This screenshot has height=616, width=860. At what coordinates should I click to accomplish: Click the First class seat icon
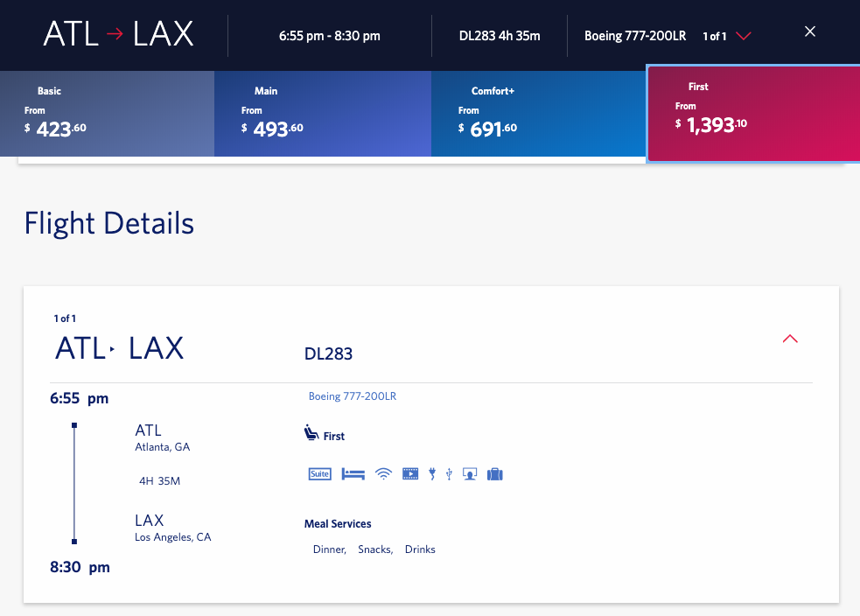tap(310, 432)
